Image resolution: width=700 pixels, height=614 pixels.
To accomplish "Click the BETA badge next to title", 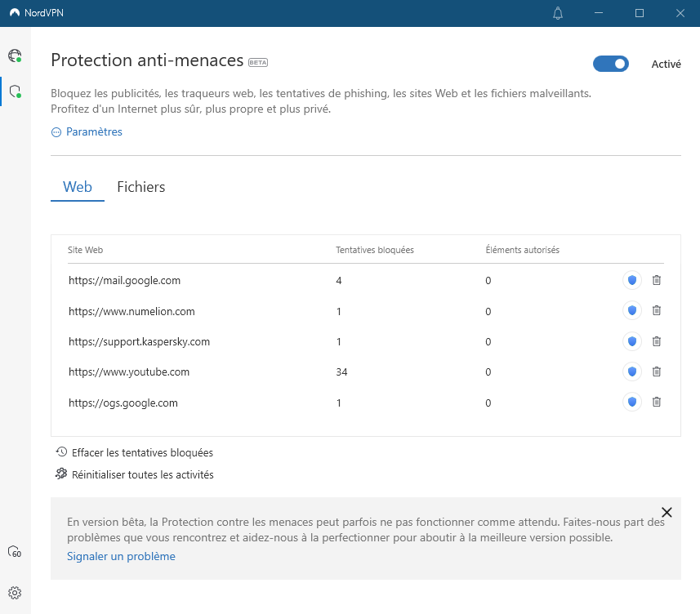I will (258, 63).
